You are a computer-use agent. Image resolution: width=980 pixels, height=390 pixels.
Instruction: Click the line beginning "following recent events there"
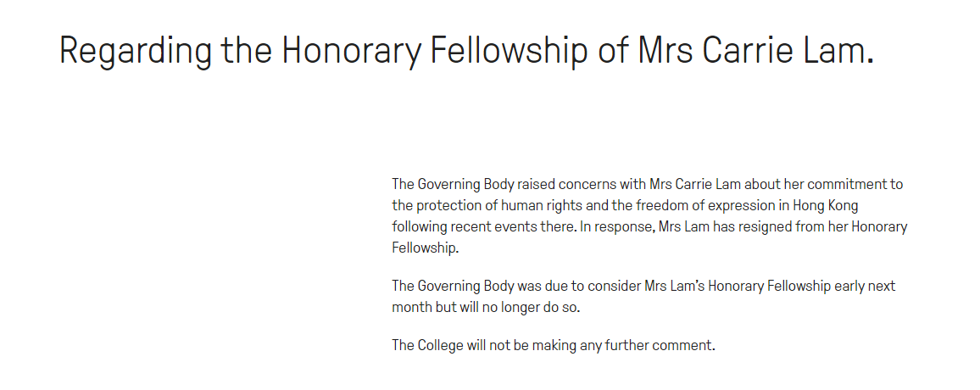click(x=649, y=226)
